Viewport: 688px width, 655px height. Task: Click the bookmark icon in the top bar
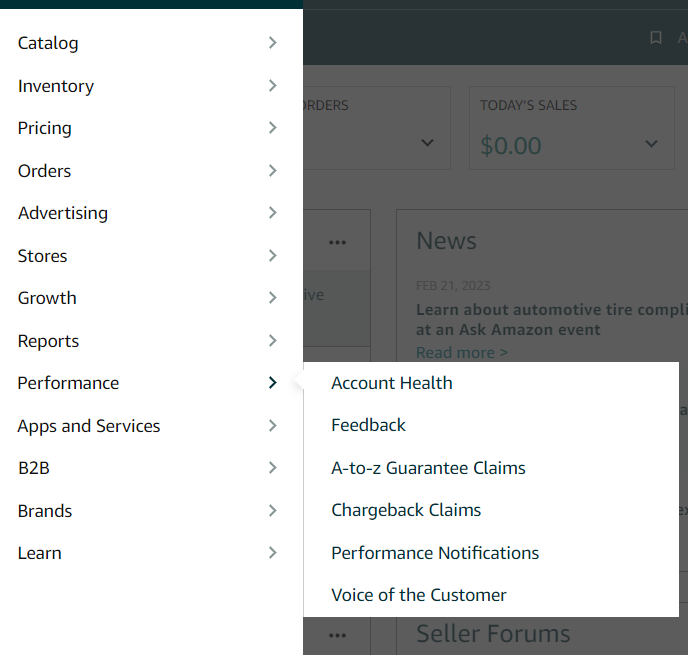[x=656, y=38]
